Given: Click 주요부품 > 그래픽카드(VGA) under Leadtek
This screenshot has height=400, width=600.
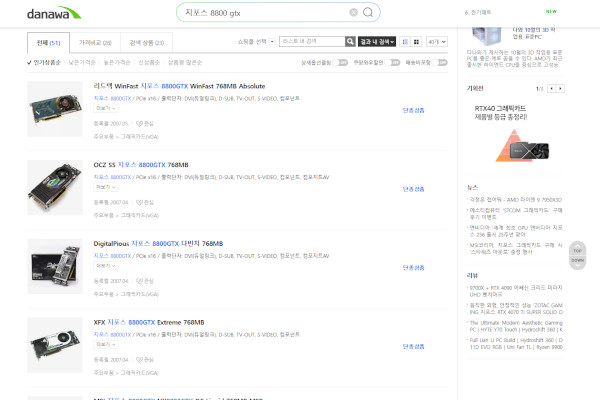Looking at the screenshot, I should click(x=126, y=137).
